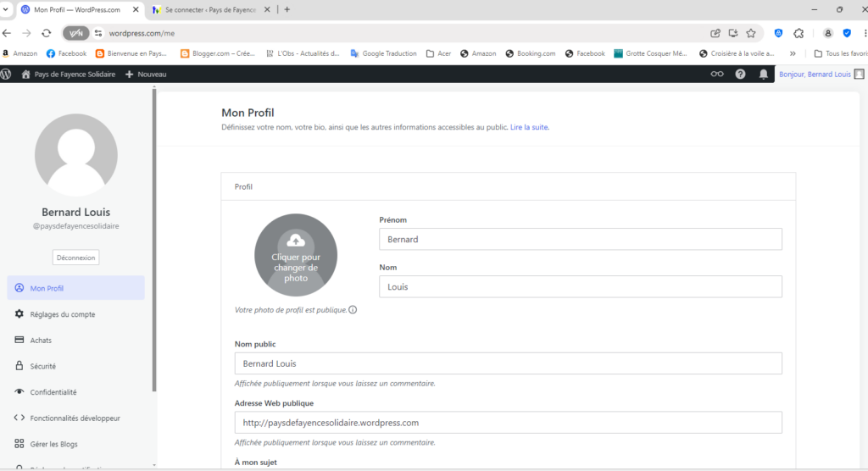Follow the Lire la suite link

(529, 127)
